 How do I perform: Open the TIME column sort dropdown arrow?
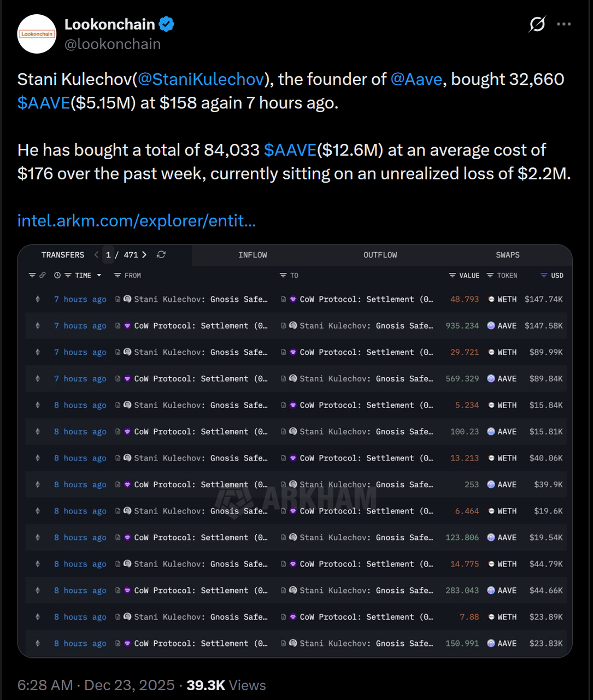[x=99, y=276]
